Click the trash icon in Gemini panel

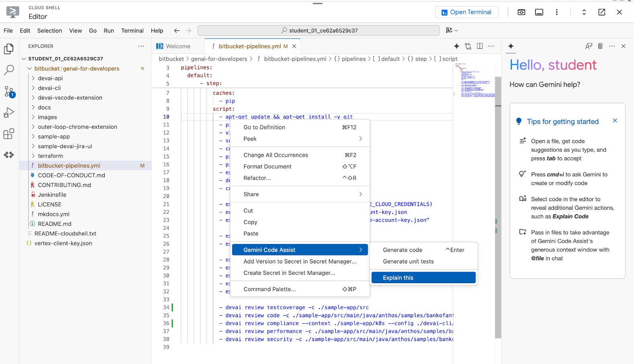(600, 46)
